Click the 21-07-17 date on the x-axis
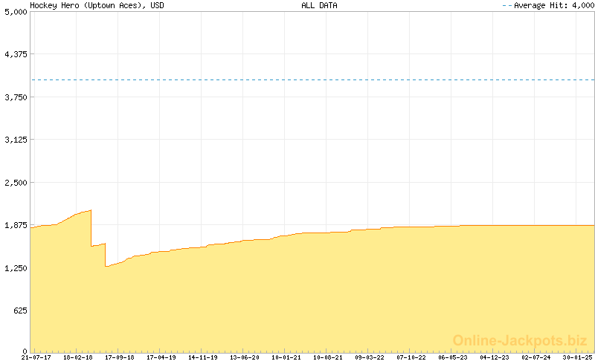The height and width of the screenshot is (364, 595). [36, 357]
